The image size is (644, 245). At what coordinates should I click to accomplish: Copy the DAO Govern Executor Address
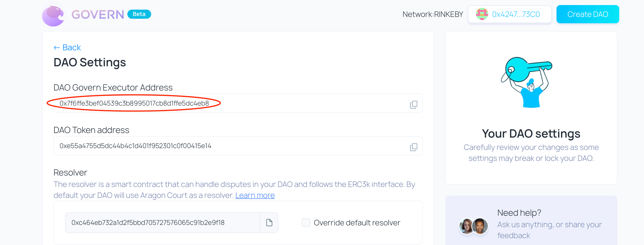[x=414, y=104]
